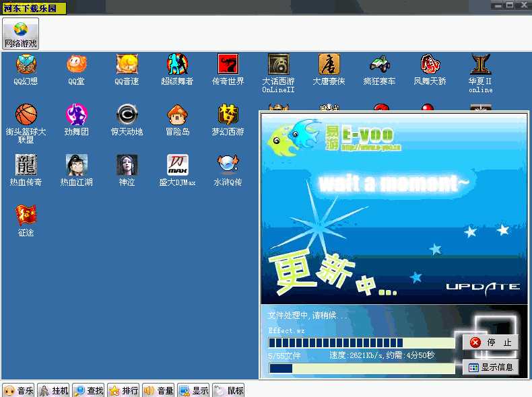The width and height of the screenshot is (532, 397).
Task: Open the 征途 game icon
Action: (26, 216)
